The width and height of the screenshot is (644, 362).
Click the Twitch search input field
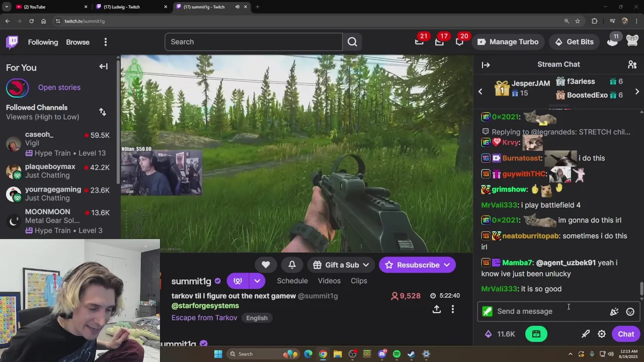(254, 42)
